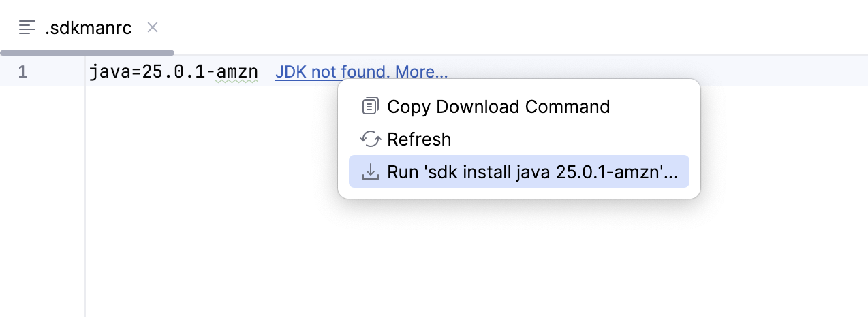Close the .sdkmanrc tab

click(x=153, y=28)
